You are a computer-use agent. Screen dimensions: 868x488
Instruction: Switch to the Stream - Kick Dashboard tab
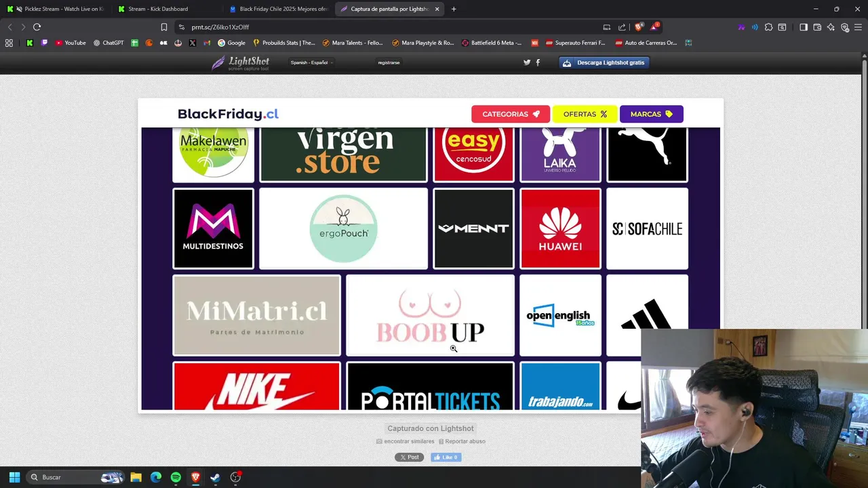(x=163, y=9)
